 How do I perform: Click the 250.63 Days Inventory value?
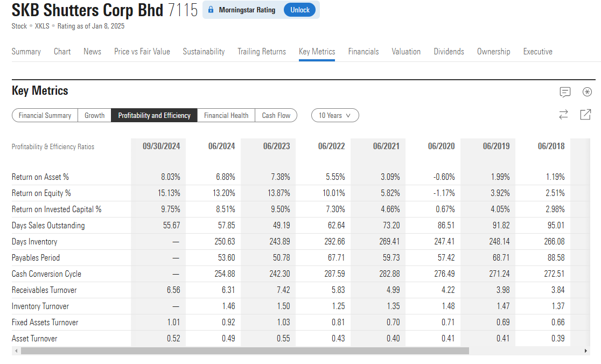click(x=225, y=242)
